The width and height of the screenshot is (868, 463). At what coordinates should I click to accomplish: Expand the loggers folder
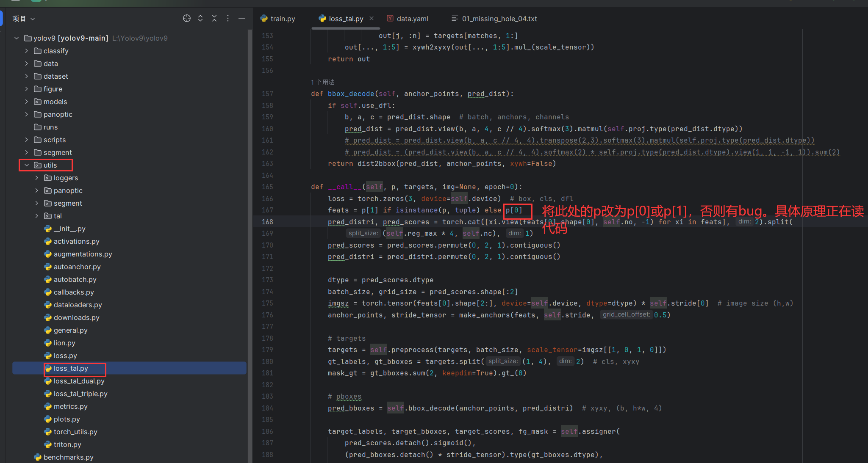point(37,178)
